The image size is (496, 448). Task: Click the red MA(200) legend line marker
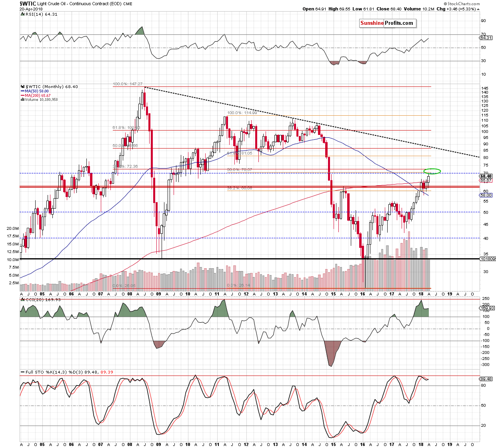[22, 96]
